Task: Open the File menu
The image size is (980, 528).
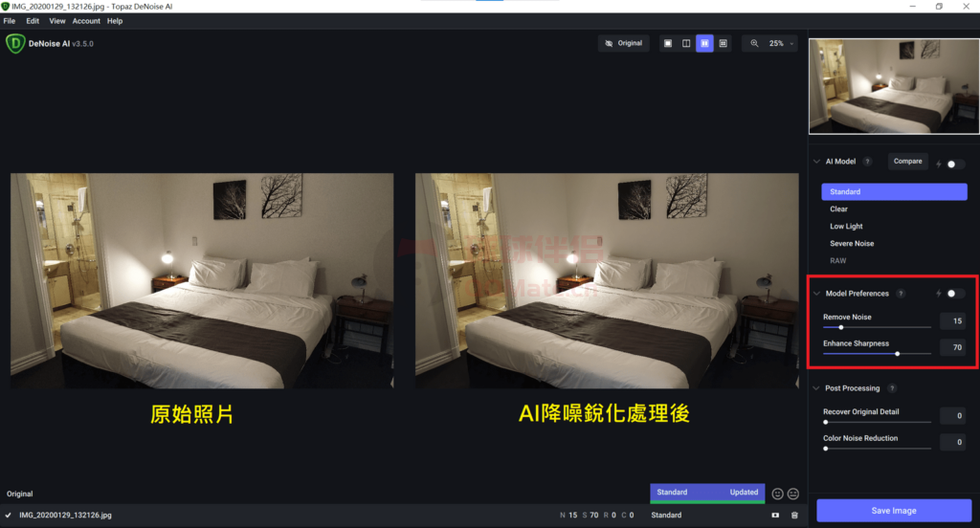Action: pos(10,21)
